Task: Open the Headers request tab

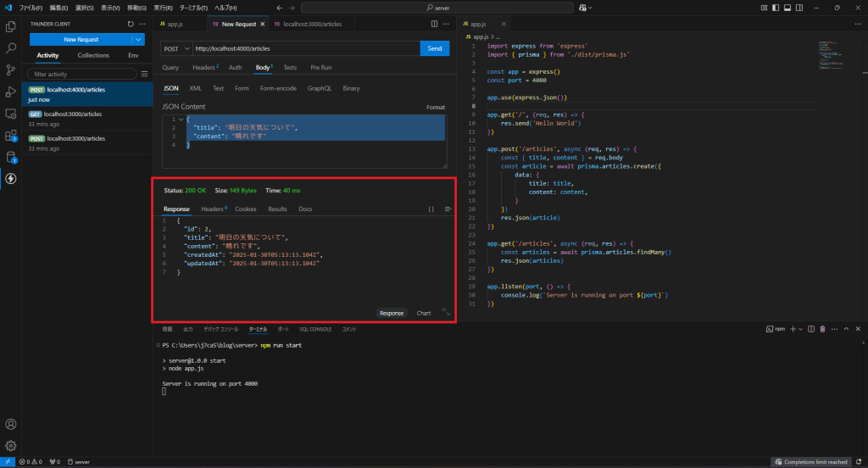Action: 204,67
